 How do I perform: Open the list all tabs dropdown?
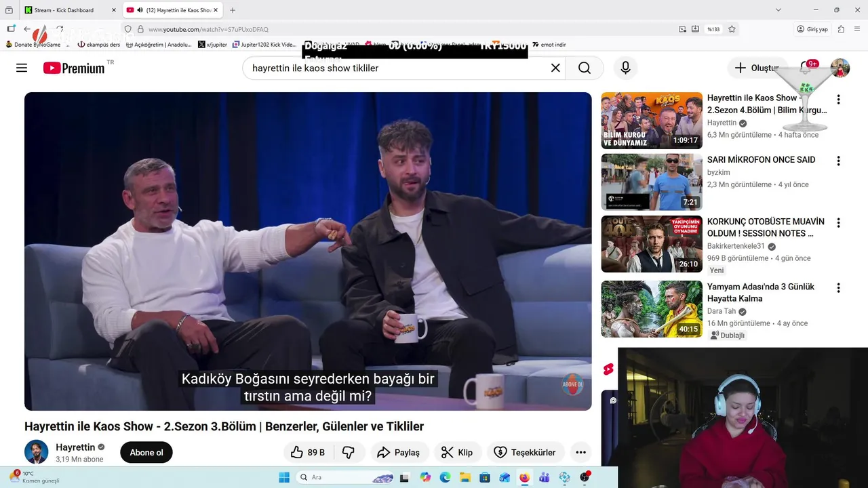point(778,10)
